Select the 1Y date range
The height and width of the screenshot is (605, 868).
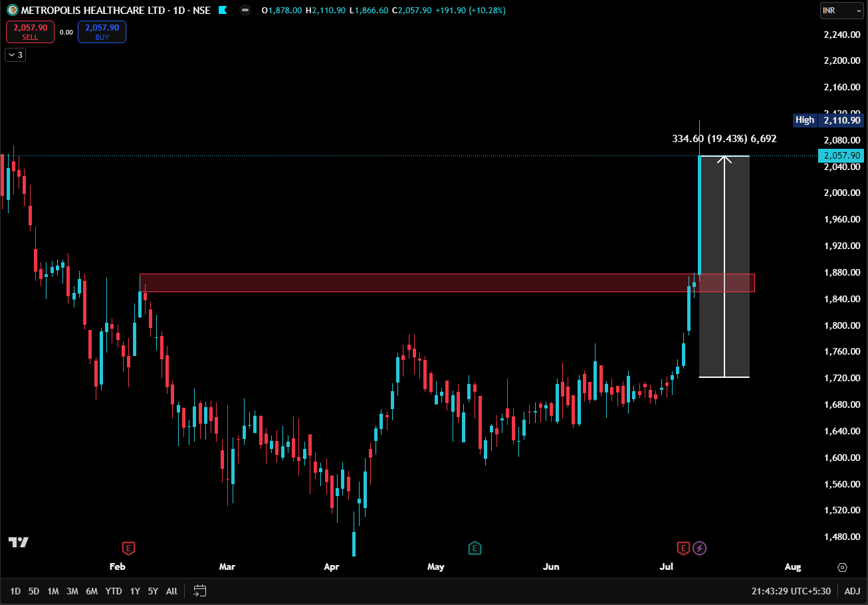[135, 590]
